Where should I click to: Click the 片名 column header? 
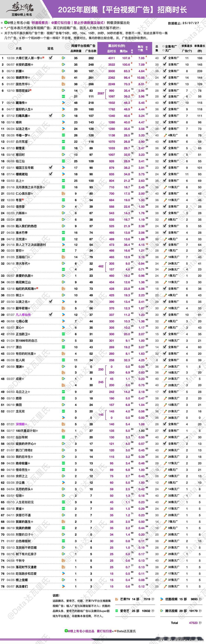point(19,48)
